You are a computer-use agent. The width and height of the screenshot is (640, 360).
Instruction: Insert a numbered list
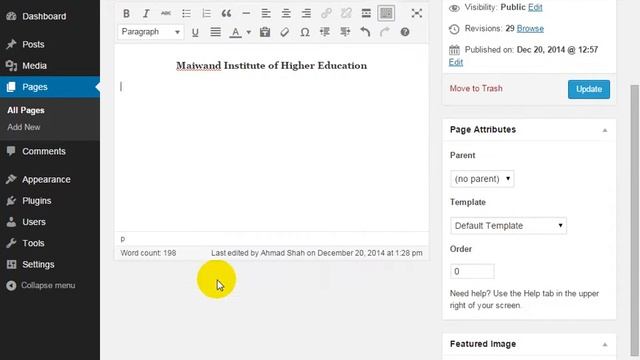pyautogui.click(x=206, y=13)
